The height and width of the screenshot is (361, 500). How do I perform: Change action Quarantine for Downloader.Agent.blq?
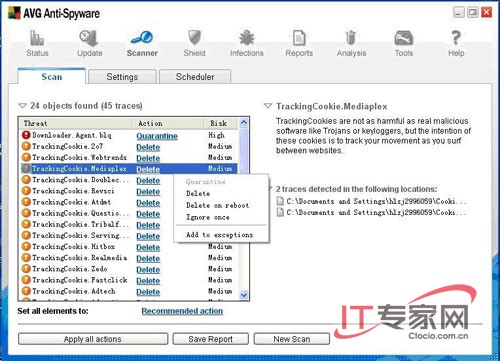click(157, 136)
